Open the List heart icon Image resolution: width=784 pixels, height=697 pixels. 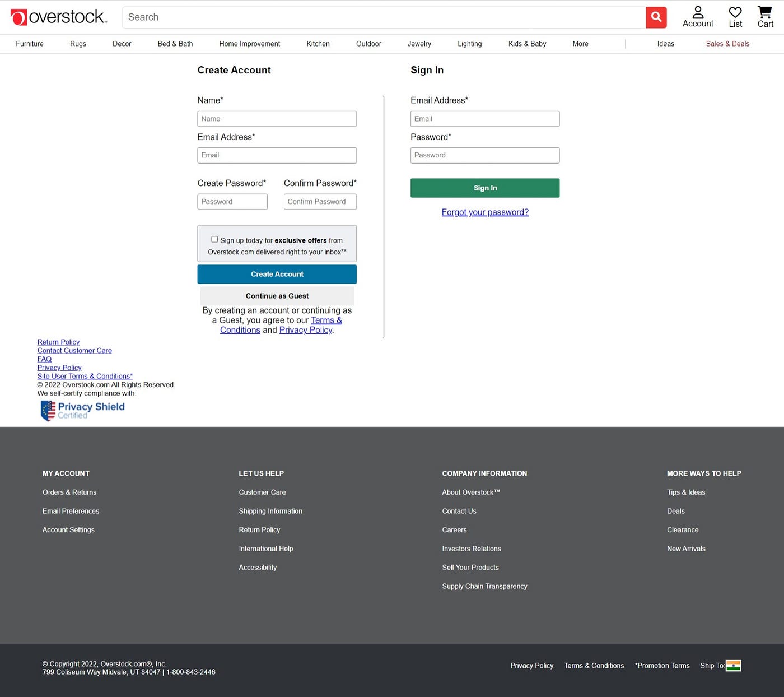click(x=735, y=17)
